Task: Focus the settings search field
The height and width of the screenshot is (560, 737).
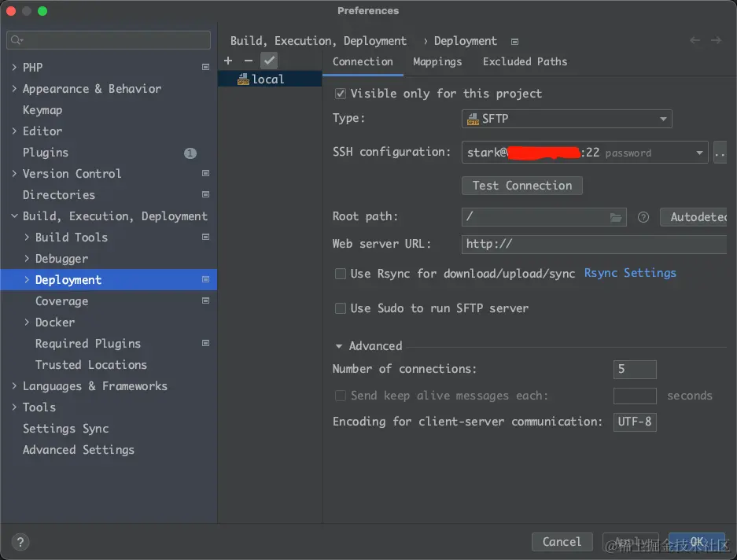Action: coord(109,40)
